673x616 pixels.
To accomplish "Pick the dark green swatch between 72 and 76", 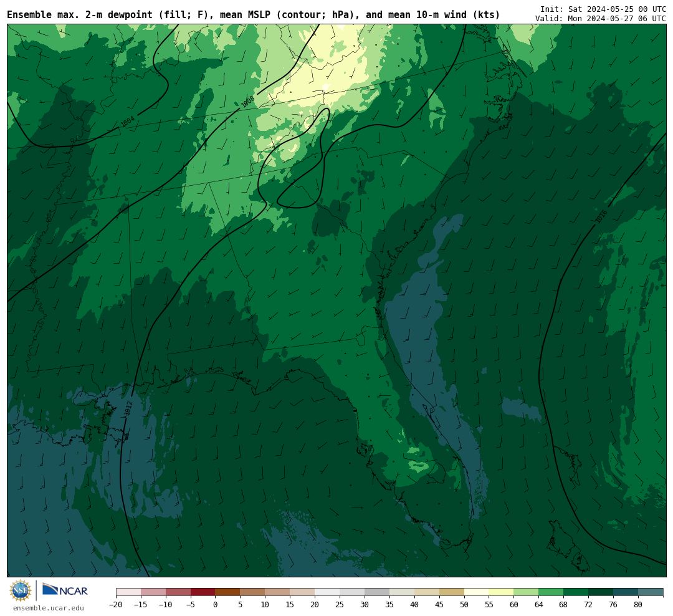I will coord(601,592).
